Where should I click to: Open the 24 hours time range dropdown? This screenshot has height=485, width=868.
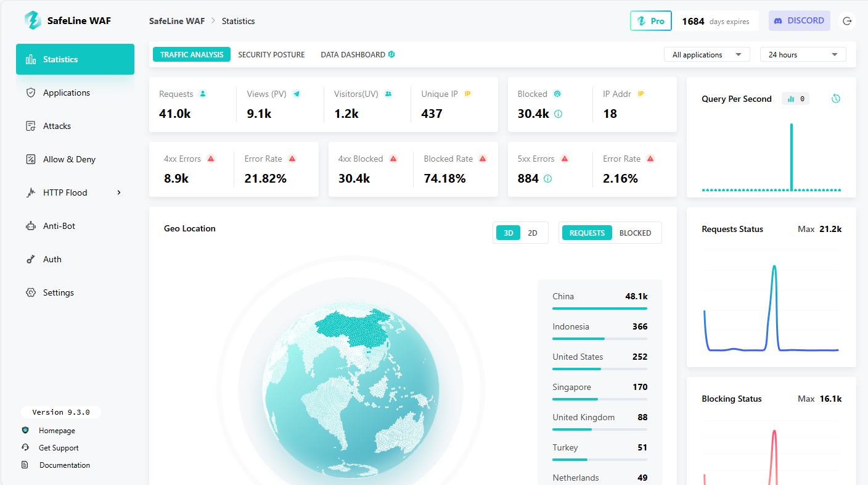pyautogui.click(x=803, y=55)
